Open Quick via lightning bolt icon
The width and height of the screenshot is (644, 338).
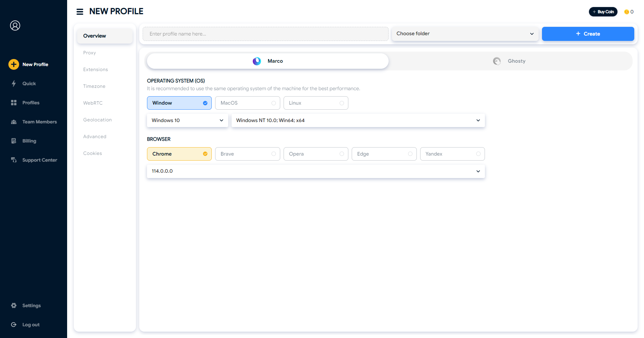tap(14, 83)
